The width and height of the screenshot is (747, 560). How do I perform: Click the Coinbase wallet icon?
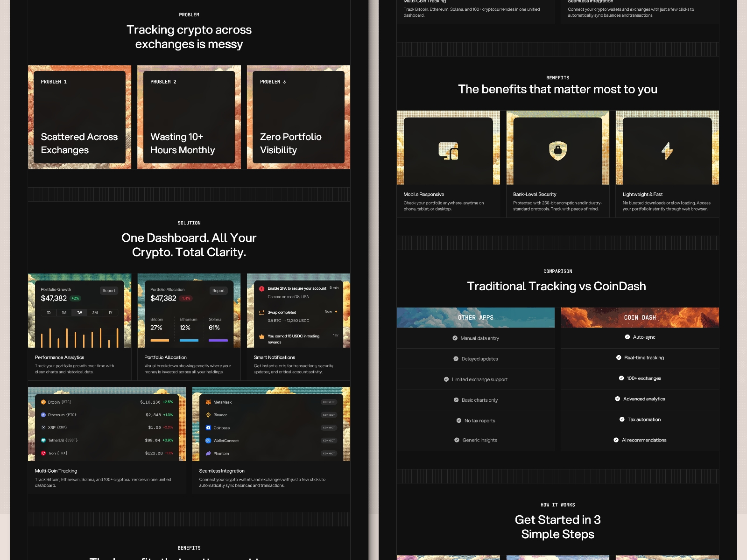click(x=209, y=427)
